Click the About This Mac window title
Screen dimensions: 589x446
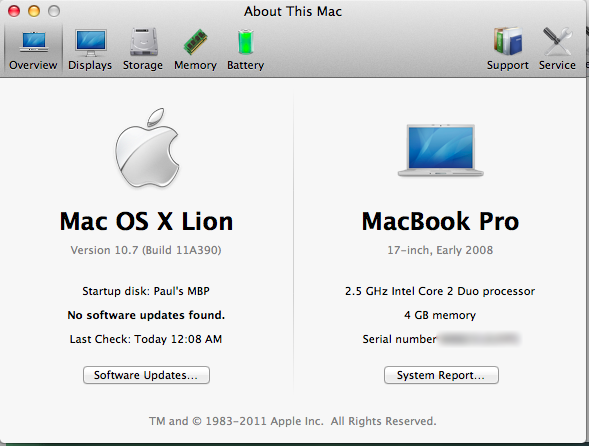(x=293, y=11)
